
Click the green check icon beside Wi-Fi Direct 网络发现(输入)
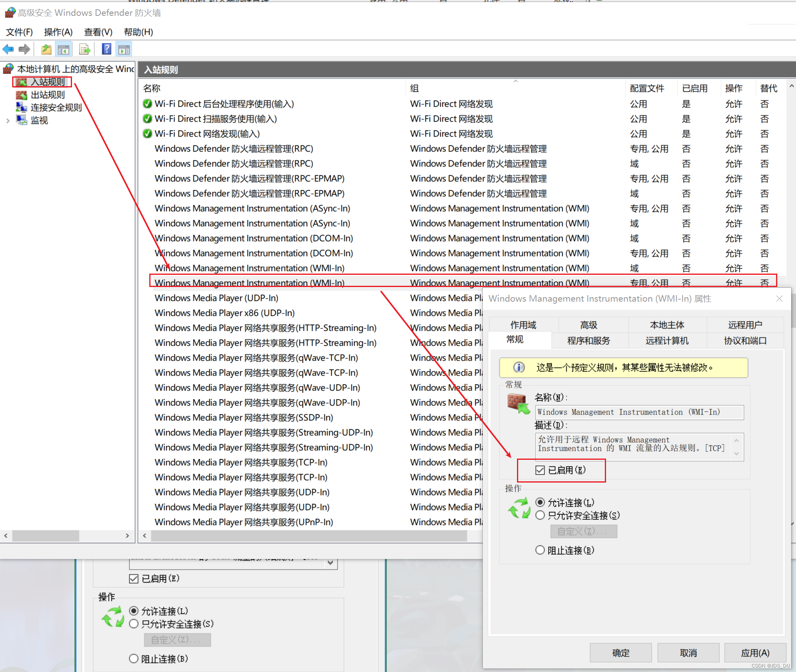pyautogui.click(x=147, y=133)
